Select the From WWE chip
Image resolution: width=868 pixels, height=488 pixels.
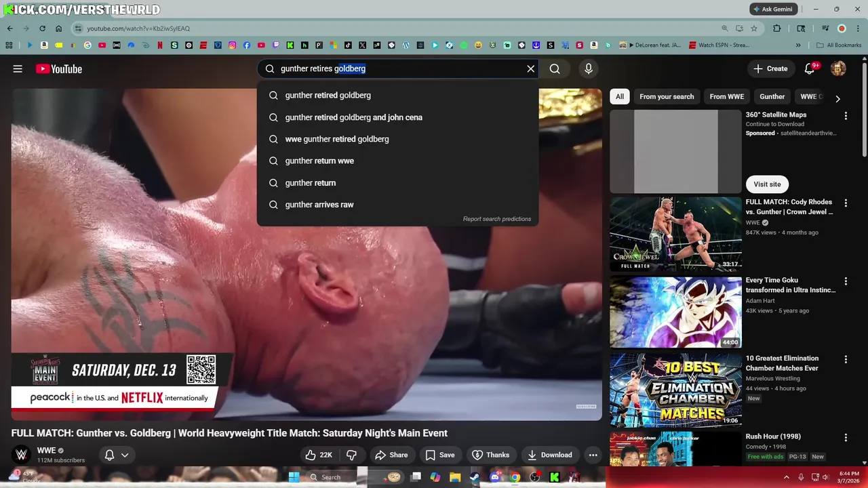(x=727, y=97)
